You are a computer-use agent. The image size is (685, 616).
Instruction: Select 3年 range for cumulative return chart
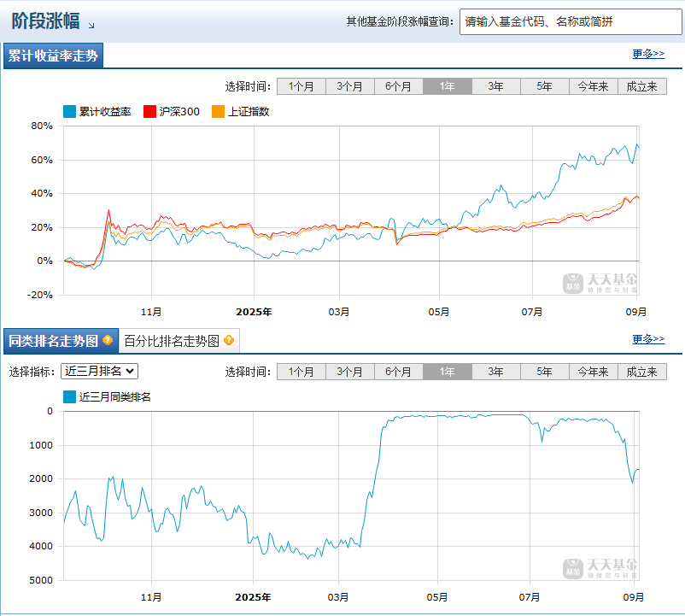496,86
